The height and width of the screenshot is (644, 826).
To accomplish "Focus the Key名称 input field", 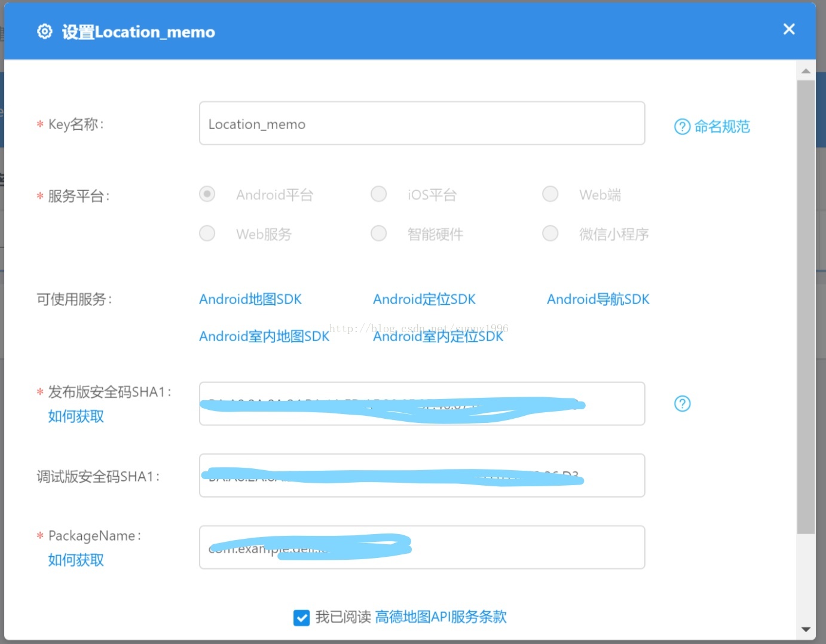I will tap(422, 123).
